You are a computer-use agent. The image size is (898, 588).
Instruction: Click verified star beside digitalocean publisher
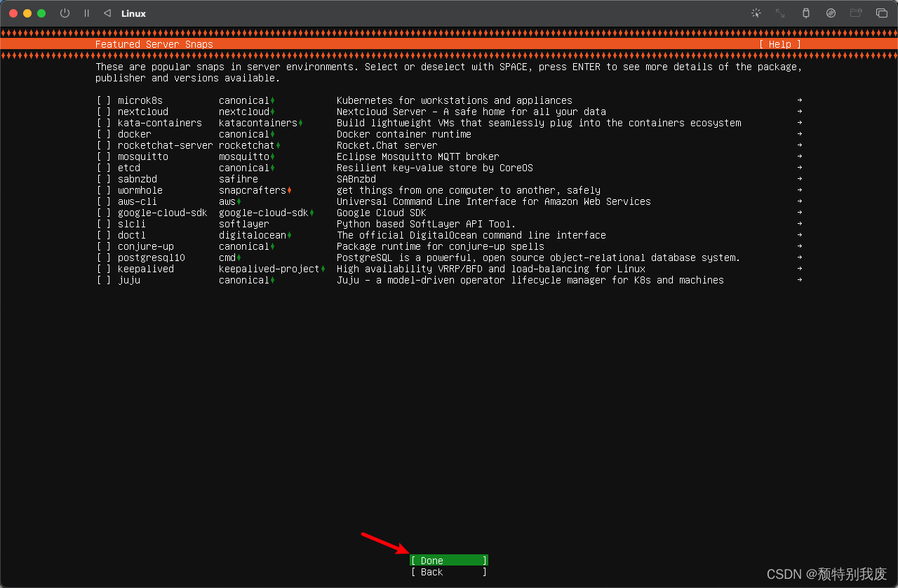pos(289,235)
